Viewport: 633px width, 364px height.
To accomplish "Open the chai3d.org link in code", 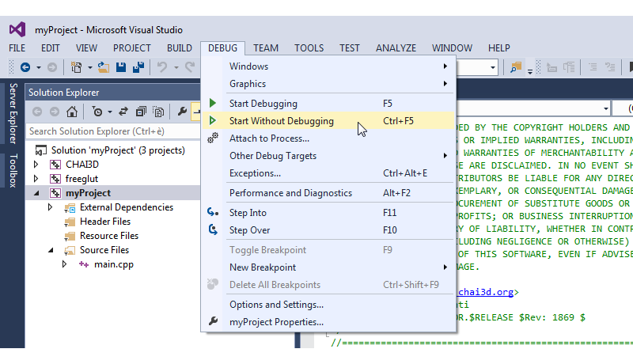I will pos(486,292).
